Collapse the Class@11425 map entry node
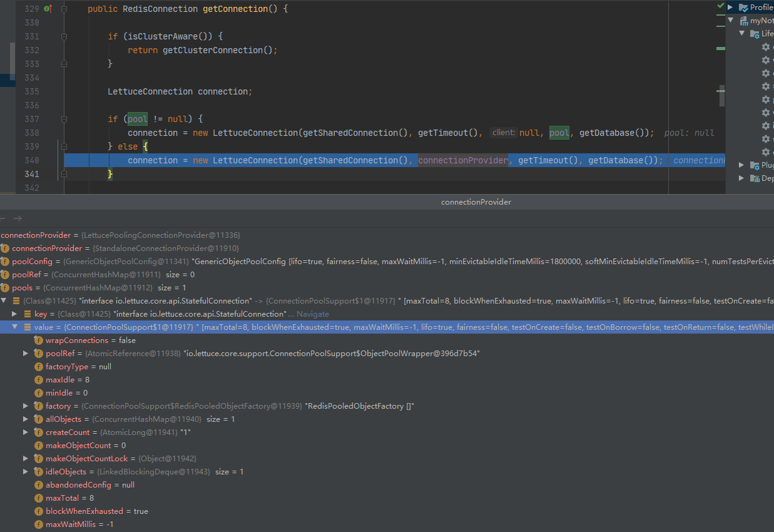The image size is (774, 532). coord(4,301)
